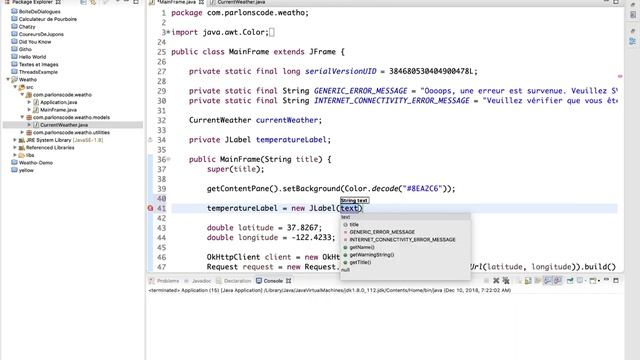Click the error marker on line 41
Image resolution: width=640 pixels, height=360 pixels.
click(x=150, y=208)
